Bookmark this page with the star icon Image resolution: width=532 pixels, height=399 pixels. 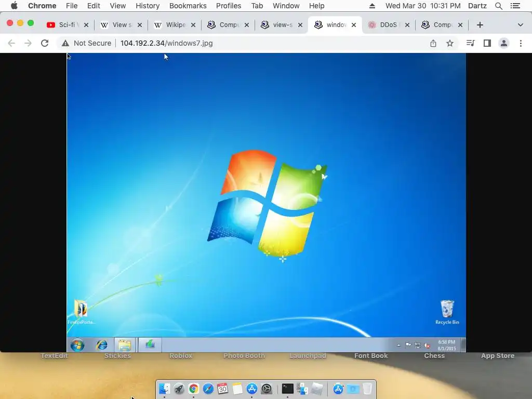[450, 43]
